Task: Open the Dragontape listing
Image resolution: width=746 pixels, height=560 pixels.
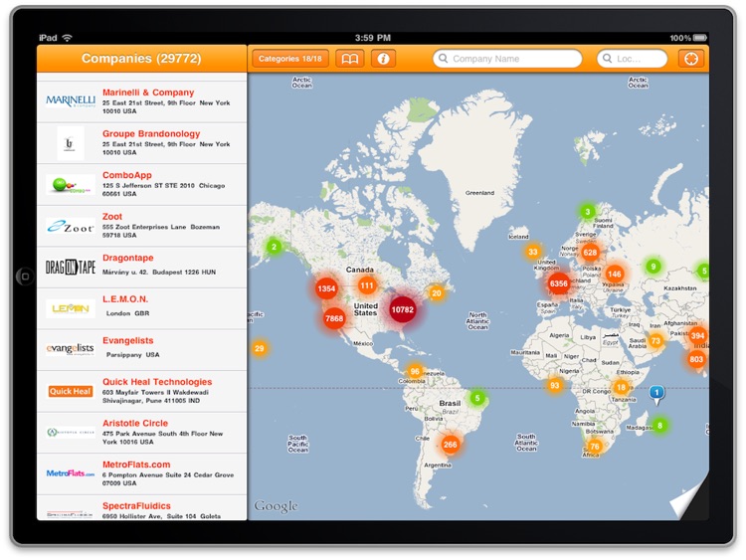Action: 142,268
